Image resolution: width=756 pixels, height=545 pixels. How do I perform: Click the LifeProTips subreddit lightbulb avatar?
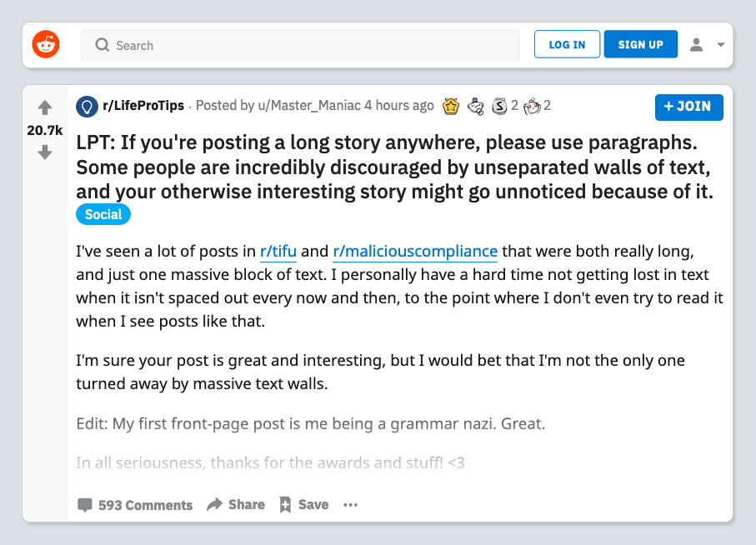87,106
